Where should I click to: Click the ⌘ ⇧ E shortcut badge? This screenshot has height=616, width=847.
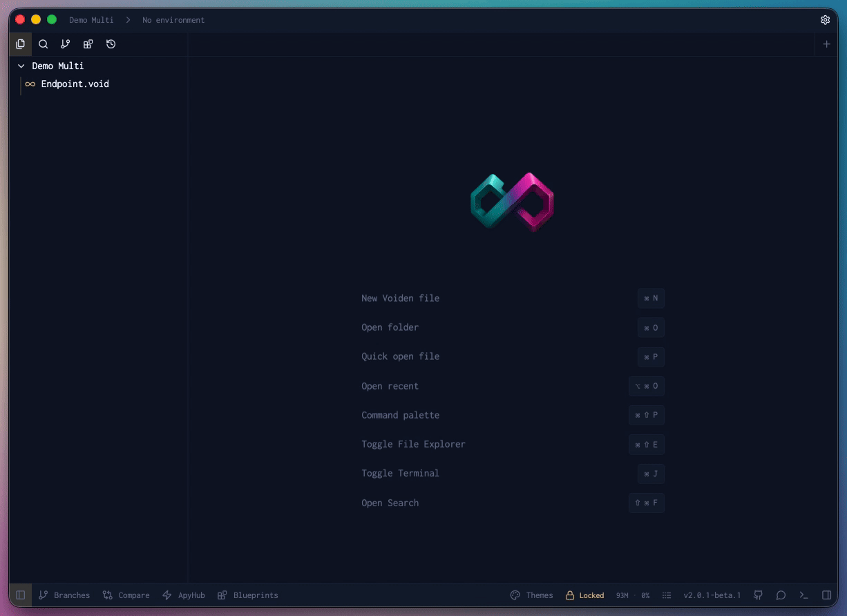647,445
